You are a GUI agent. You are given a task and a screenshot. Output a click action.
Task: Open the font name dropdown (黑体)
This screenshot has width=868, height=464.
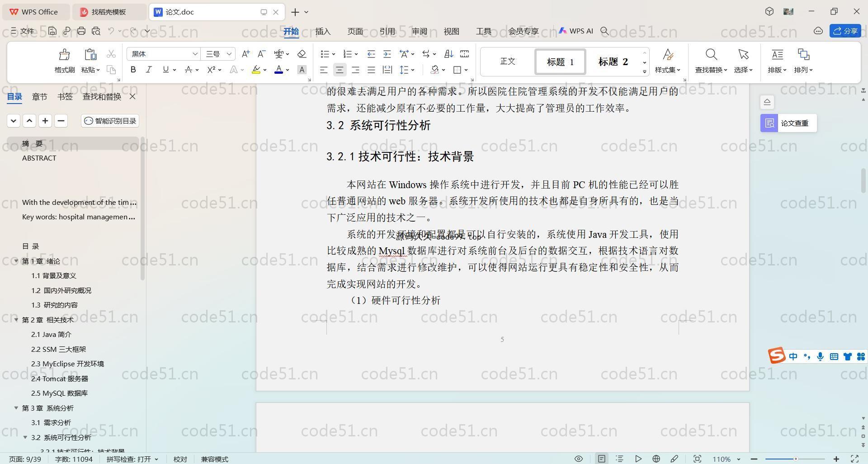click(195, 54)
